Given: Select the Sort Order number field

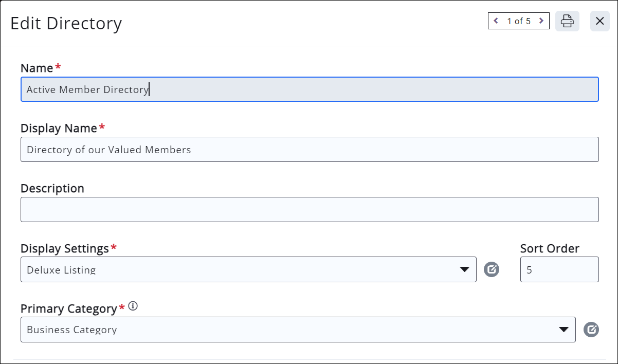Looking at the screenshot, I should [559, 269].
